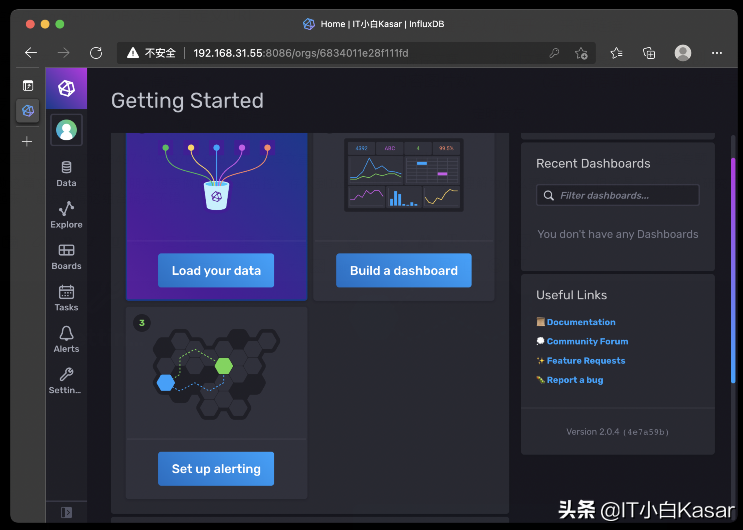The height and width of the screenshot is (530, 743).
Task: Open the Explore data explorer
Action: (66, 215)
